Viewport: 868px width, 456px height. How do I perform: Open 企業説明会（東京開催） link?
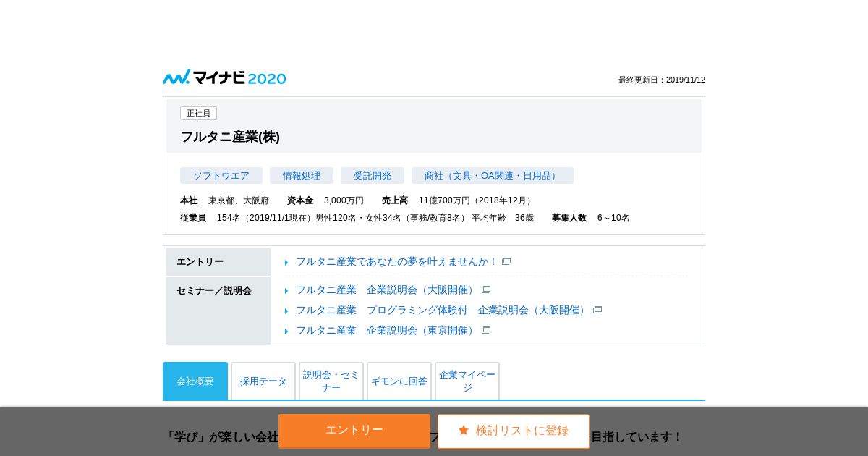tap(386, 331)
